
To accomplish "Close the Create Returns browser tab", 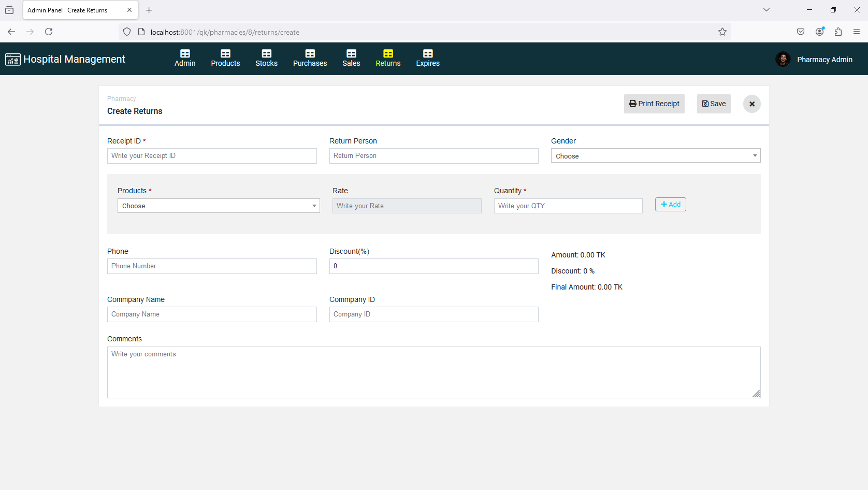I will [129, 10].
